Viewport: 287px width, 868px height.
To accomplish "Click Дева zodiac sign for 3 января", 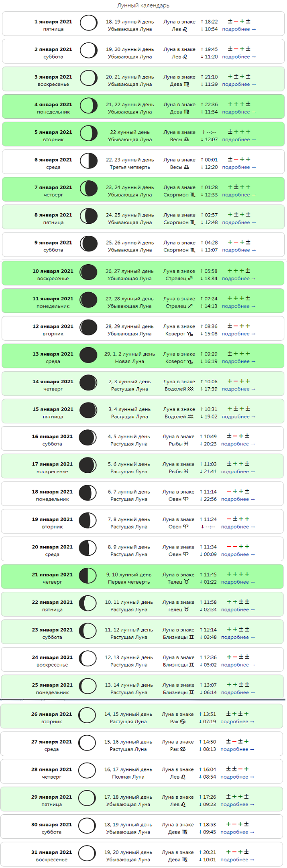I will coord(179,85).
